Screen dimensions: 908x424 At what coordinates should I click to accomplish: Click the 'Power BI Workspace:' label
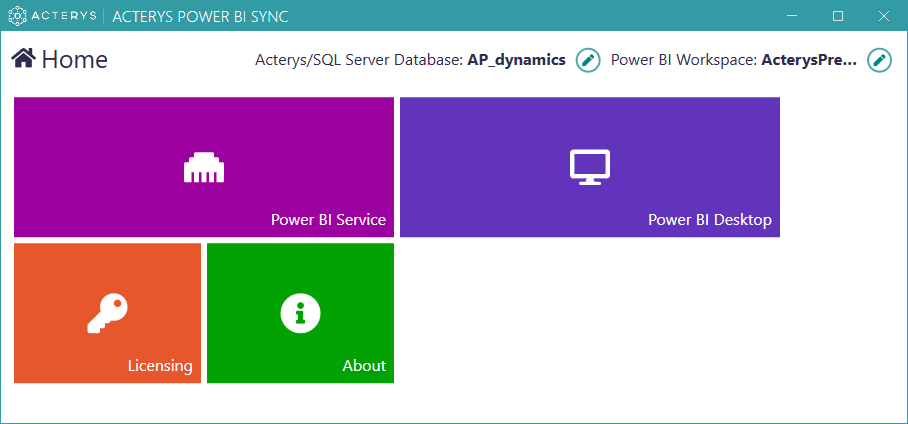point(684,60)
